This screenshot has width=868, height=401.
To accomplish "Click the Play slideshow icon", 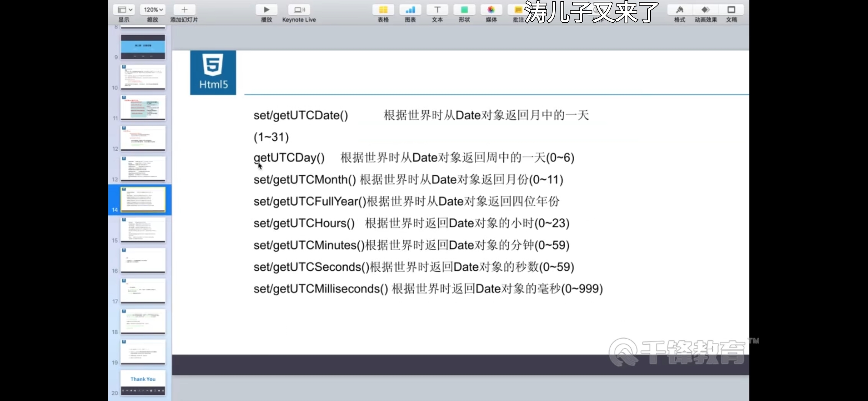I will point(266,10).
